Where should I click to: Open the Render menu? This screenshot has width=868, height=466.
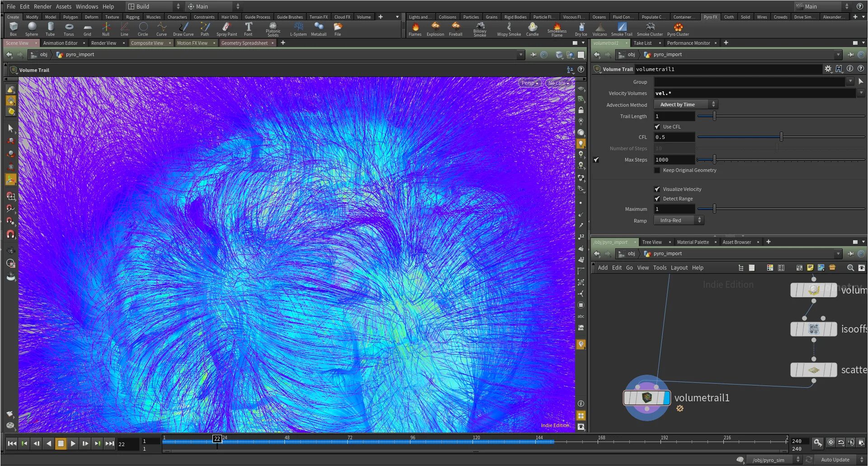(x=42, y=6)
